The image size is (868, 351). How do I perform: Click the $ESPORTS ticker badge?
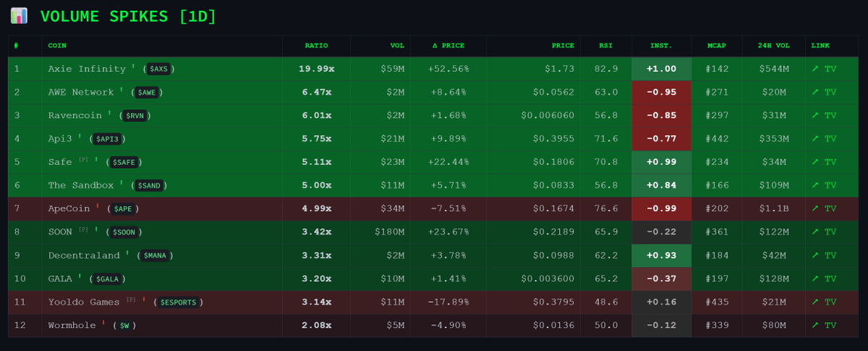tap(177, 302)
